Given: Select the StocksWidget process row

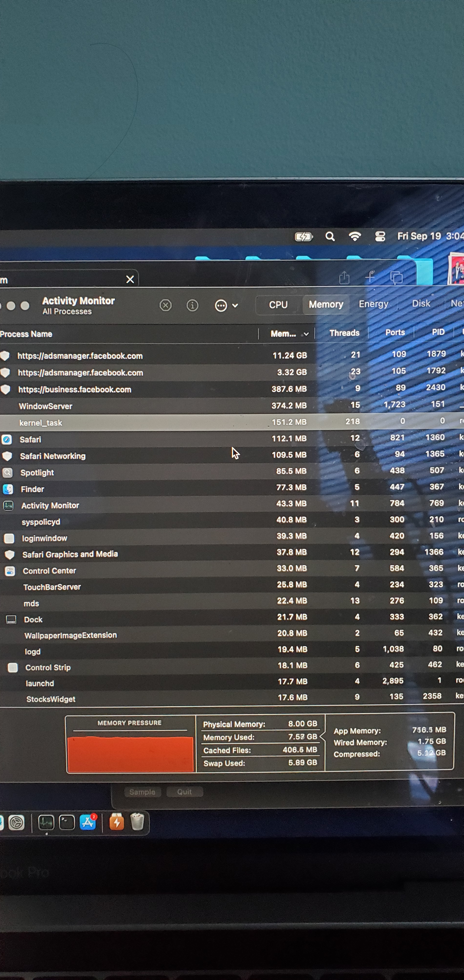Looking at the screenshot, I should (x=232, y=699).
